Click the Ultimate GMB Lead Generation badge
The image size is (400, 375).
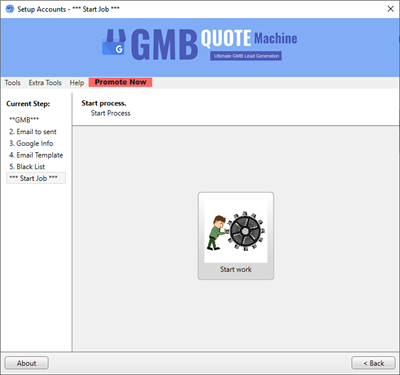tap(246, 56)
